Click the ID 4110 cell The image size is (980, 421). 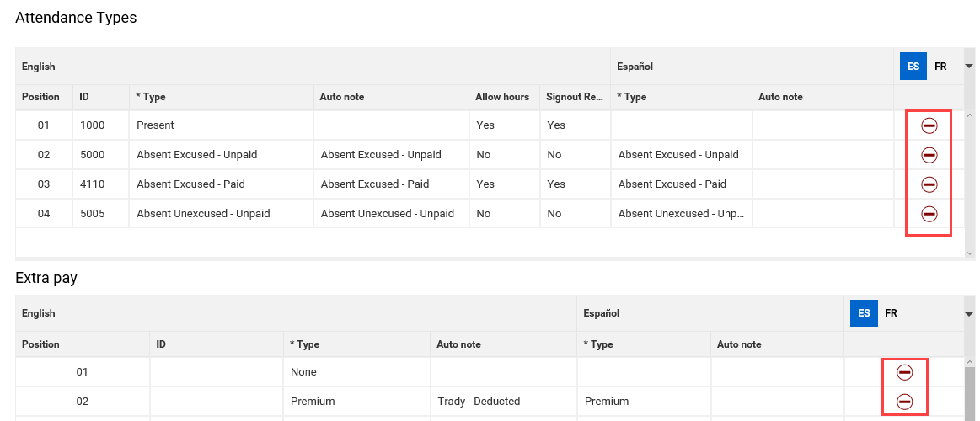point(100,184)
